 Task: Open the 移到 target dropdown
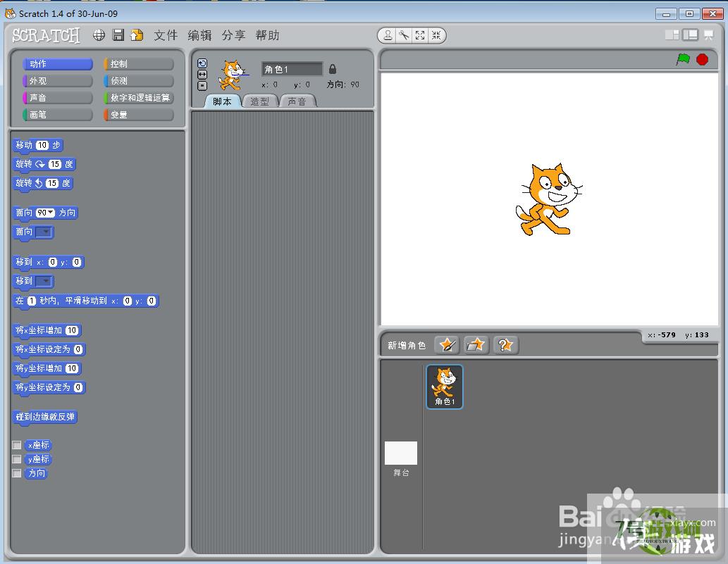point(44,281)
